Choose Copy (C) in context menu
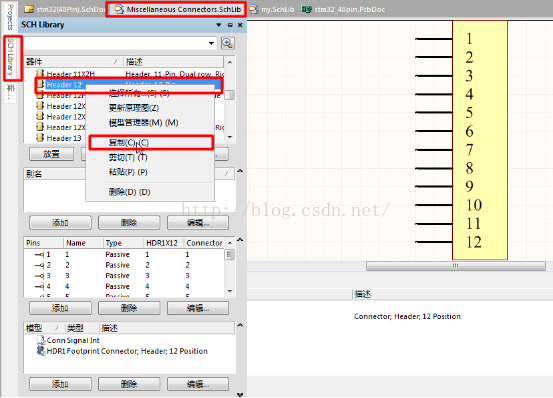The width and height of the screenshot is (553, 398). click(151, 142)
